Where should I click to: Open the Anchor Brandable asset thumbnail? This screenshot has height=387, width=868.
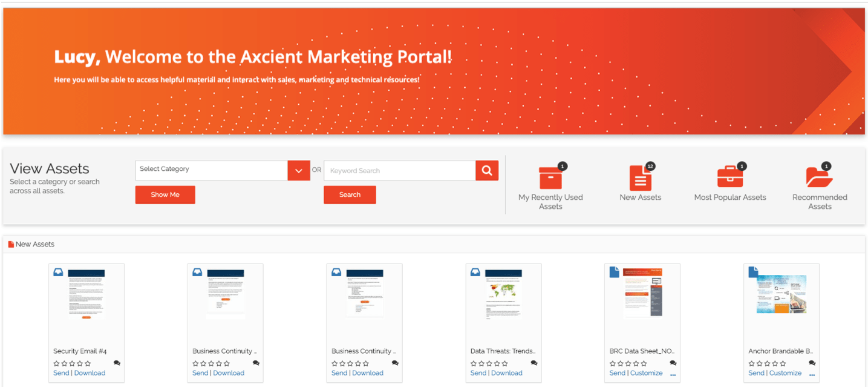(781, 294)
